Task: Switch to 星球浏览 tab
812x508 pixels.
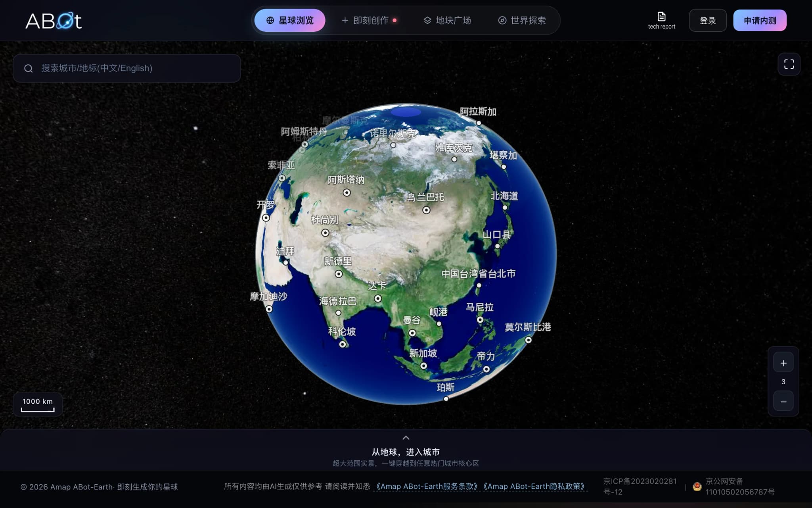Action: point(290,20)
